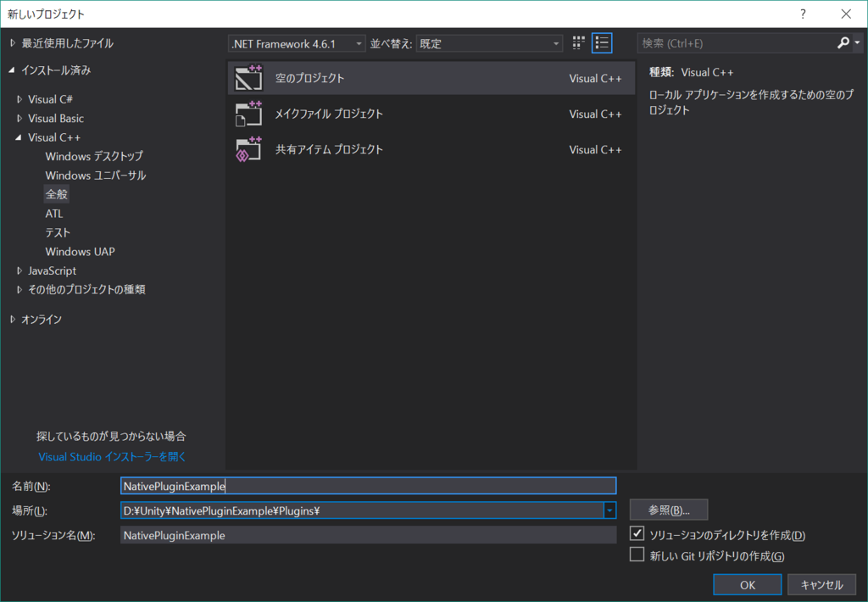Click the 共有アイテム プロジェクト template icon
Image resolution: width=868 pixels, height=602 pixels.
[x=248, y=149]
